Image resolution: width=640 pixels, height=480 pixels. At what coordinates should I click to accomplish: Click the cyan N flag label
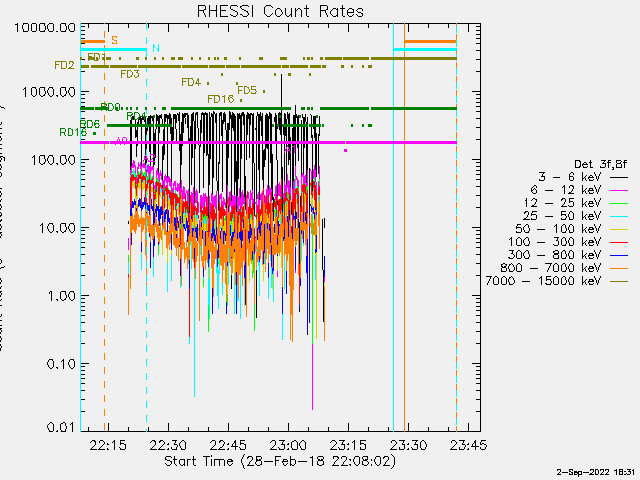click(156, 48)
